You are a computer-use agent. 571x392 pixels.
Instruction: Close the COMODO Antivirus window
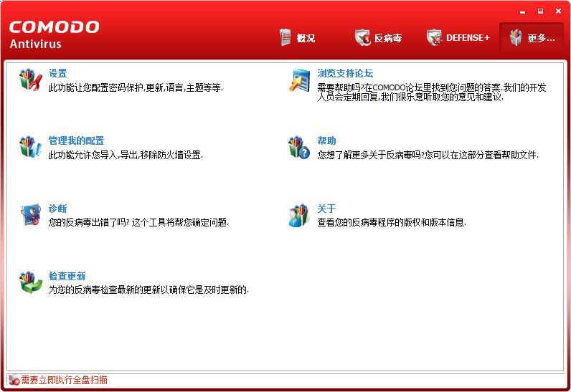click(x=558, y=11)
